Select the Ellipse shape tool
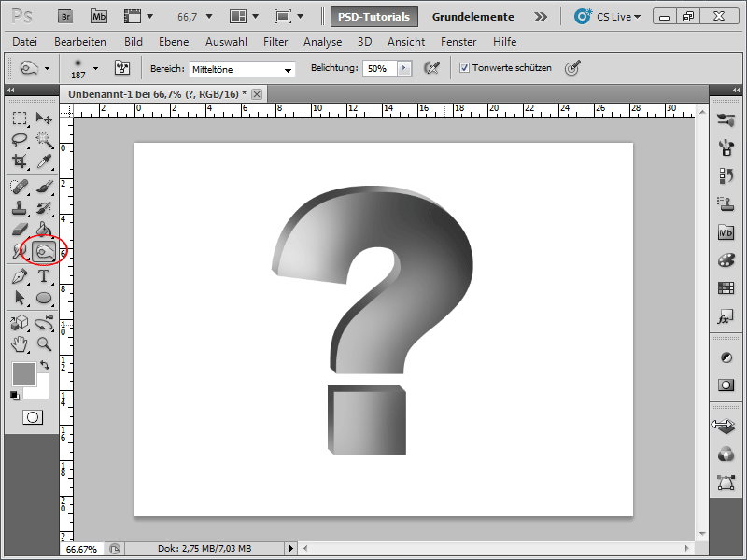 click(44, 298)
